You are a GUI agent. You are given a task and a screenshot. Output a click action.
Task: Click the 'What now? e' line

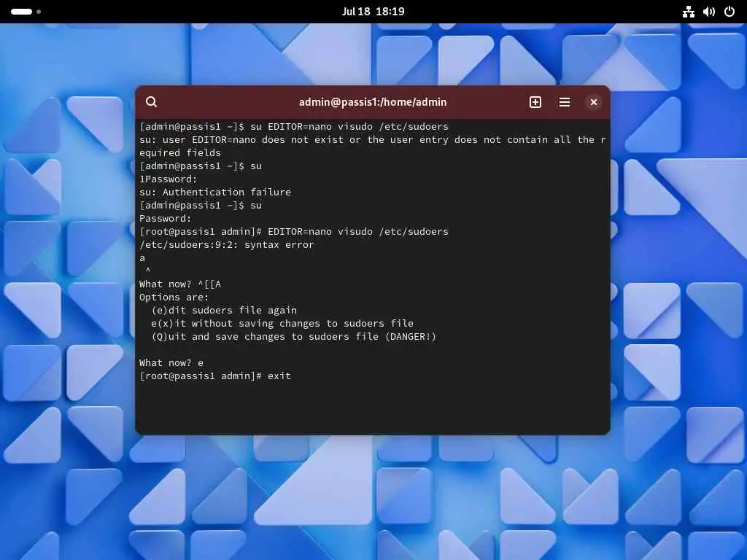point(171,363)
